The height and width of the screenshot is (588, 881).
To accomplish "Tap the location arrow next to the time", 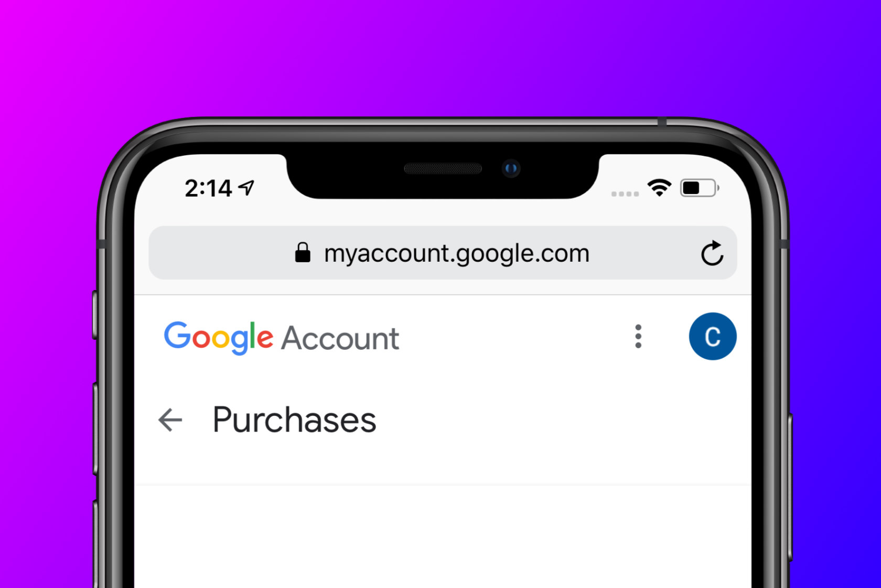I will 246,187.
